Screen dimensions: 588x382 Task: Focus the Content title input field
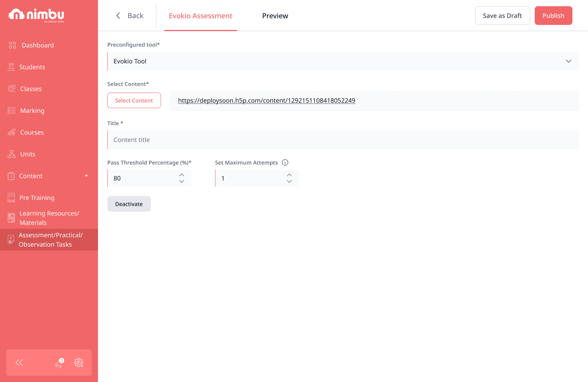(x=343, y=140)
